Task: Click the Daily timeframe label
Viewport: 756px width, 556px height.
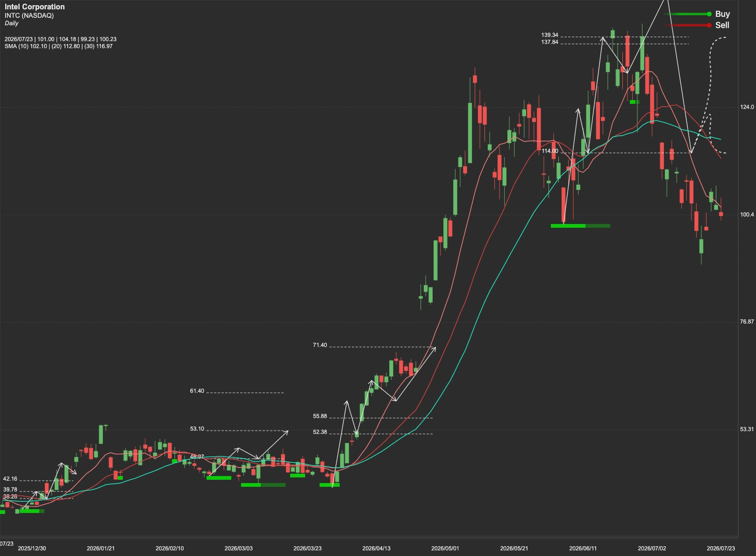Action: [x=12, y=23]
